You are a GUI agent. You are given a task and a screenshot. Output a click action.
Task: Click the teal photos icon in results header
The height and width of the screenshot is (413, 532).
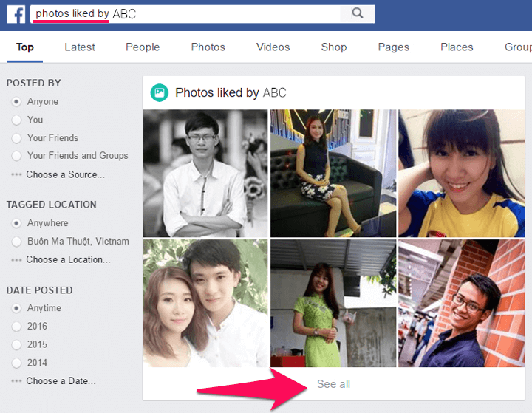point(159,92)
